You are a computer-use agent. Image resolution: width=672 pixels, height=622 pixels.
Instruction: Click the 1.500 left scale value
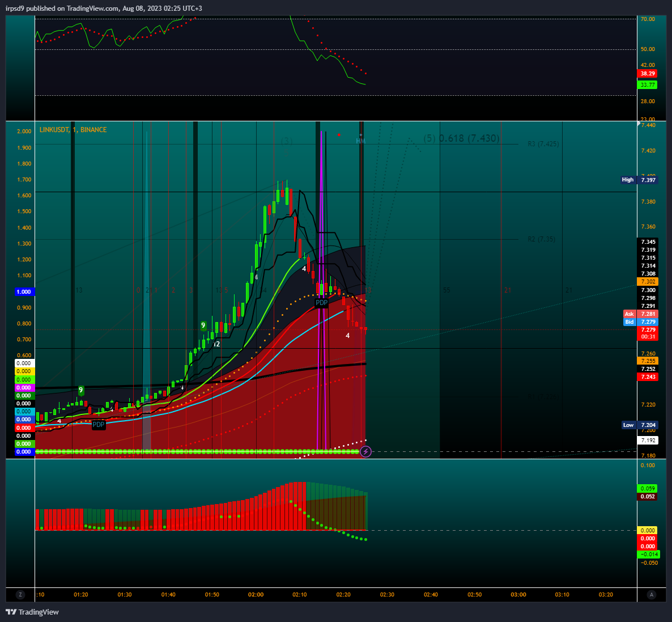click(x=24, y=211)
